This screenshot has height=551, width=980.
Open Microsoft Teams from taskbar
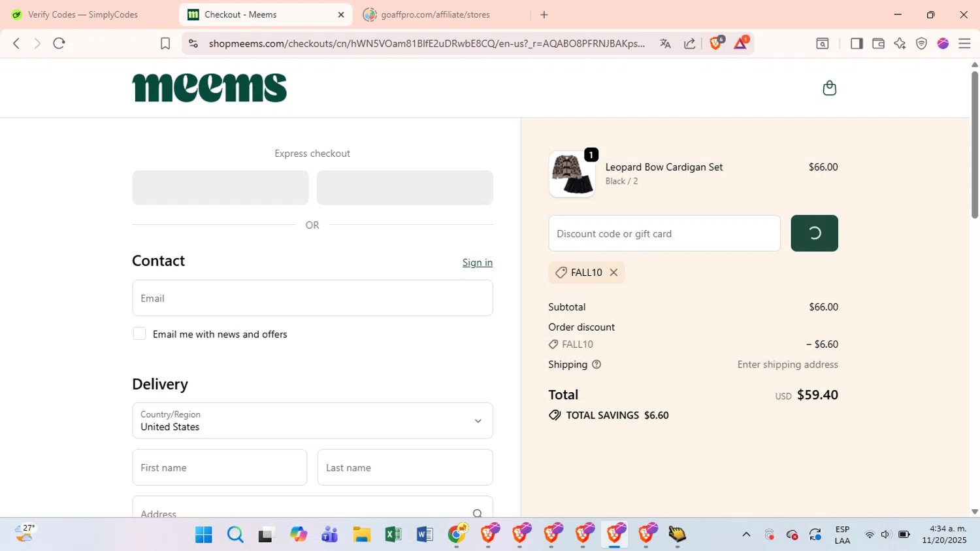pyautogui.click(x=330, y=535)
